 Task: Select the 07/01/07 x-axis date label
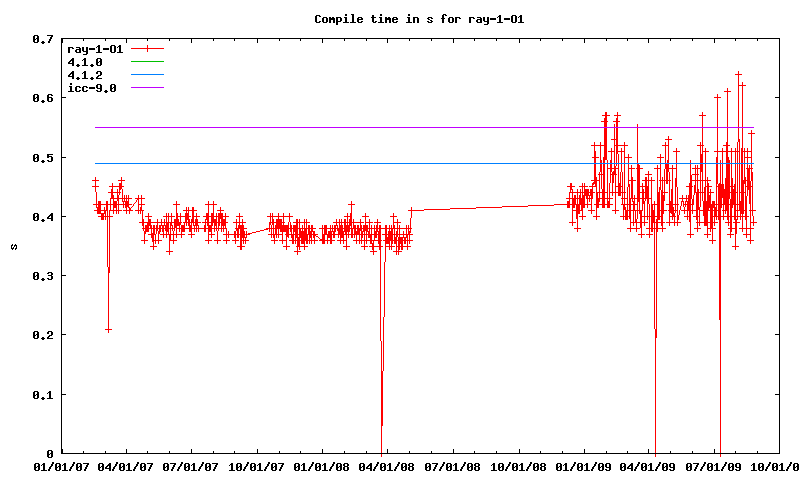190,466
